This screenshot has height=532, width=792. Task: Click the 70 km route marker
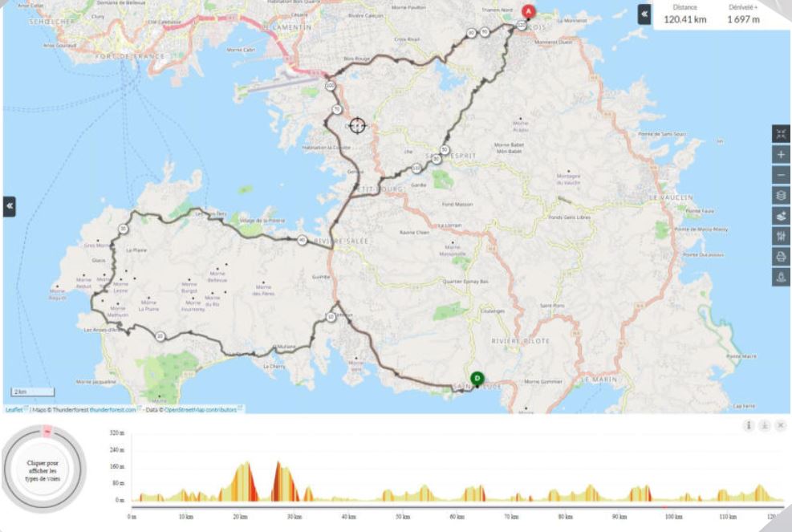(x=337, y=109)
